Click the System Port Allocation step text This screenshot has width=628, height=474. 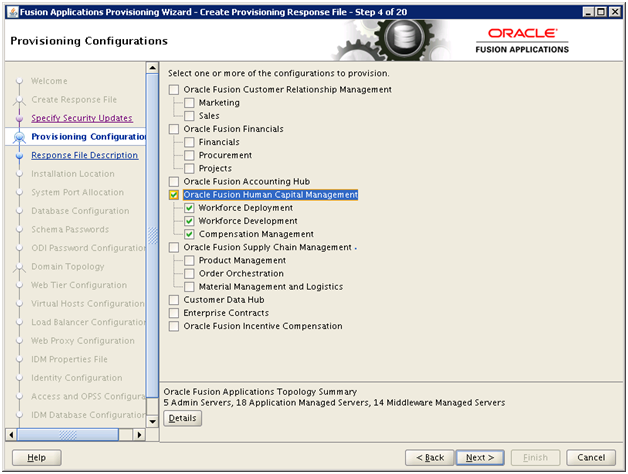[78, 192]
